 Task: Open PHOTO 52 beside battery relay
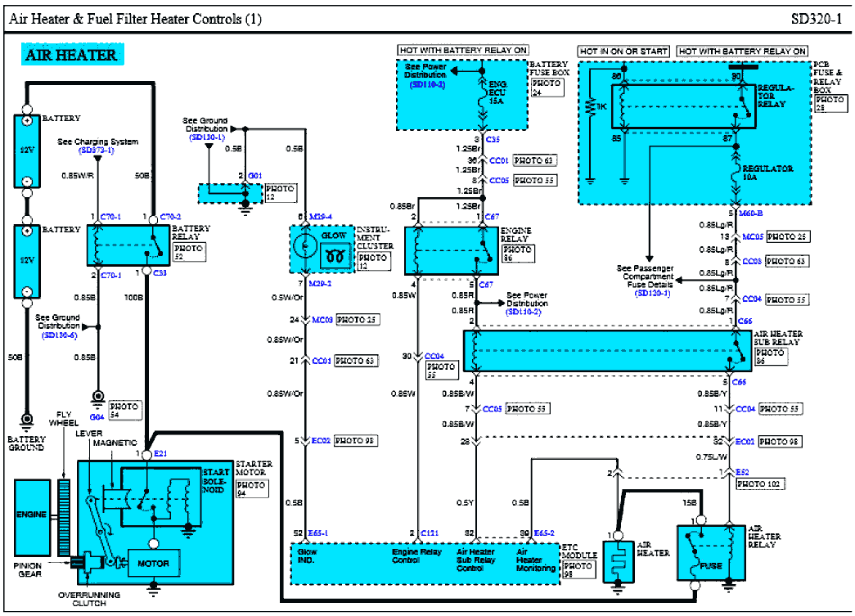click(x=190, y=253)
